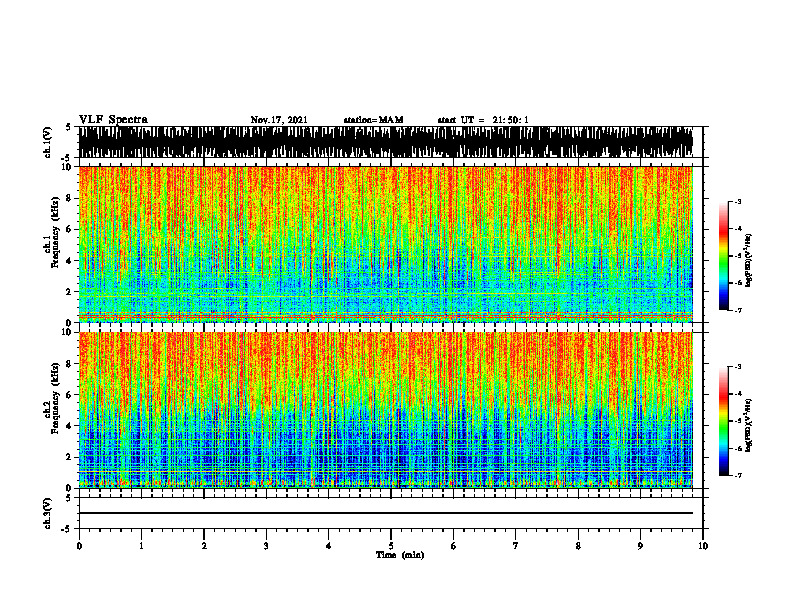Click the "-3" label on ch.1 color bar
Screen dimensions: 792x612
coord(737,201)
